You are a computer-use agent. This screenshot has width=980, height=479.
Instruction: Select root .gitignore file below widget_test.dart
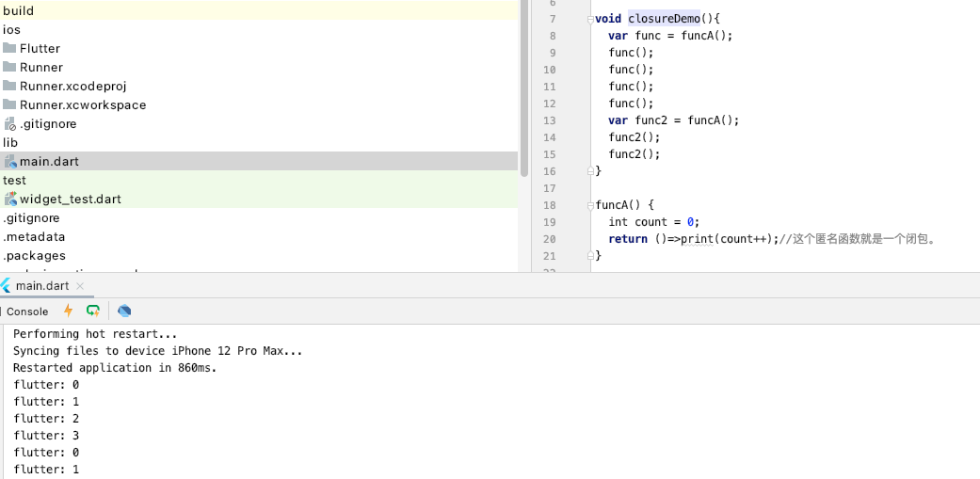coord(259,217)
